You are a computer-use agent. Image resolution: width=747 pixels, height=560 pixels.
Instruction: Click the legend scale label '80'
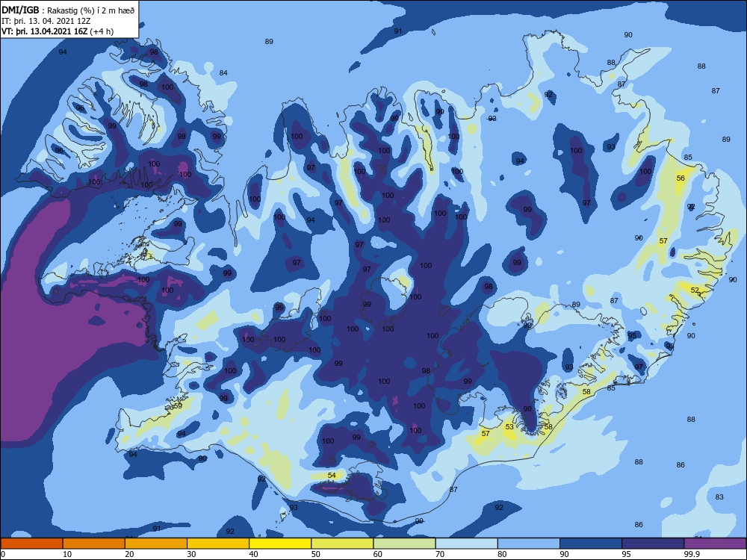502,554
